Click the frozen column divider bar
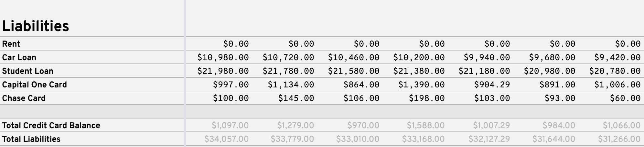 pos(185,73)
